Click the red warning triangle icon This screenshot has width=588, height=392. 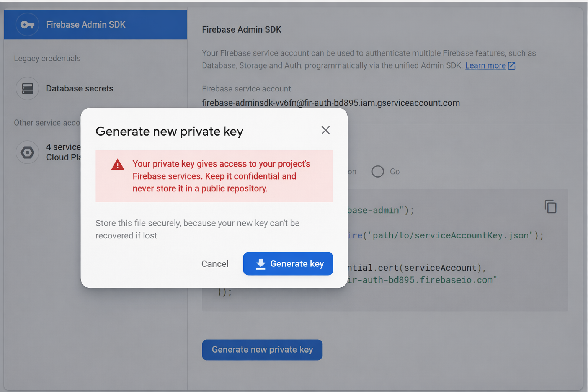pyautogui.click(x=118, y=165)
